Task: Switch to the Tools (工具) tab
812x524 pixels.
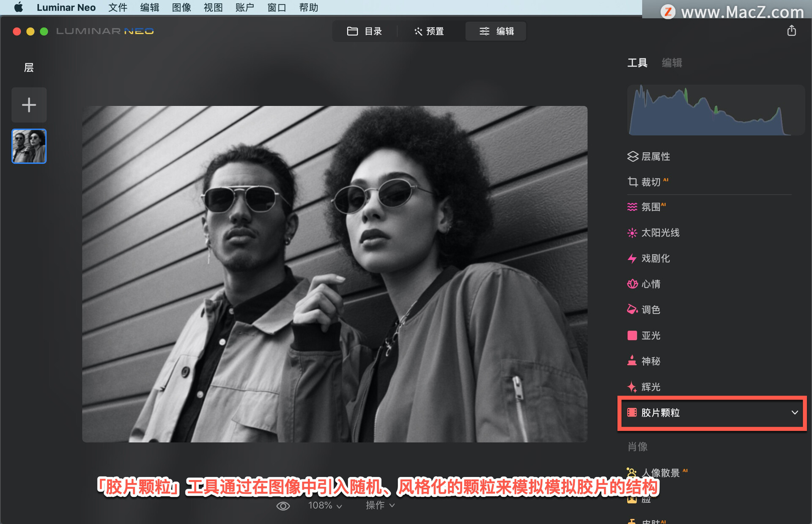Action: [637, 63]
